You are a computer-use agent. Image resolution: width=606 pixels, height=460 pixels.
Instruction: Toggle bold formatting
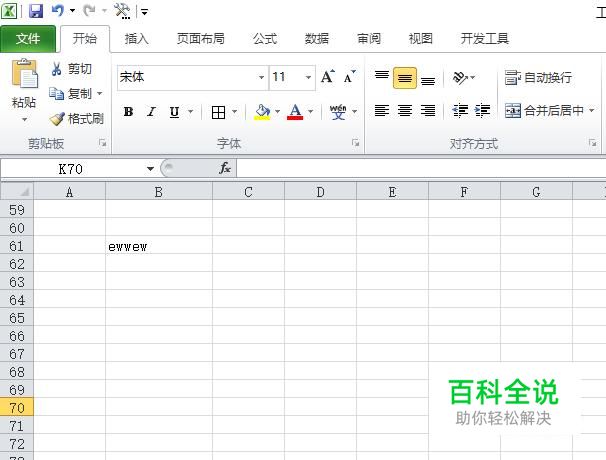(128, 112)
